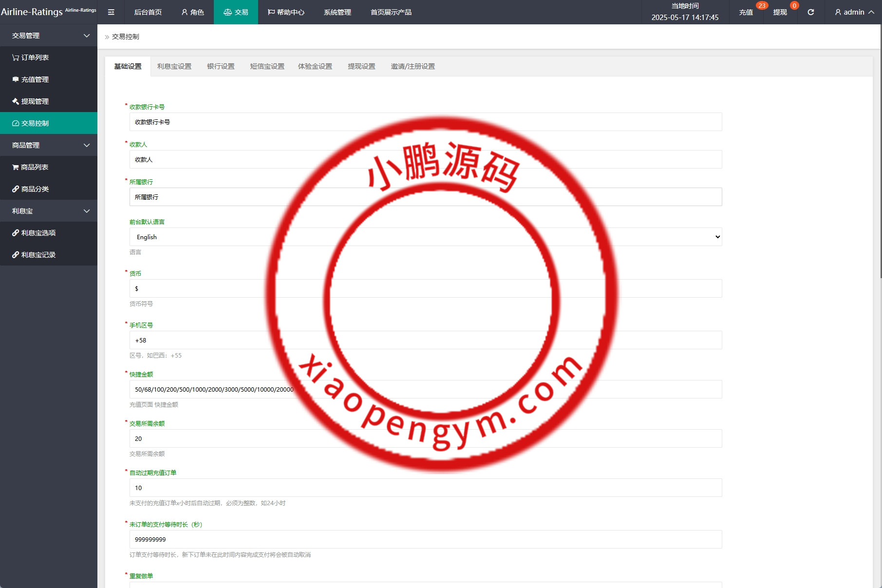Image resolution: width=882 pixels, height=588 pixels.
Task: Click the 商品分类 link icon
Action: [x=15, y=189]
